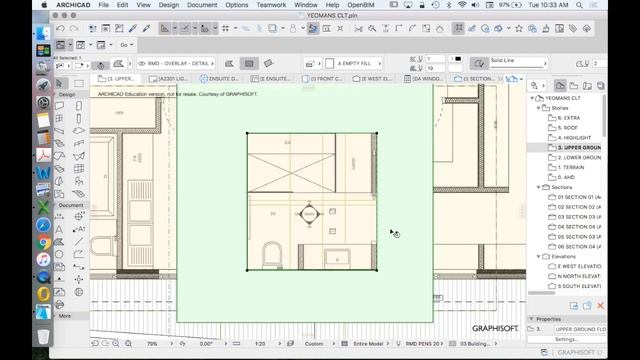Collapse the Elevations folder in Navigator

tap(538, 257)
